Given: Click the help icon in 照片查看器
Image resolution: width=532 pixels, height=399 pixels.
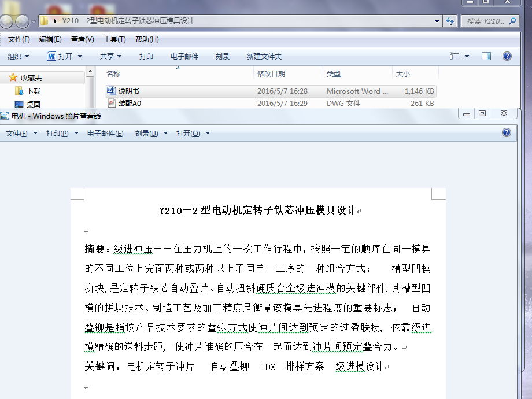Looking at the screenshot, I should pyautogui.click(x=507, y=132).
